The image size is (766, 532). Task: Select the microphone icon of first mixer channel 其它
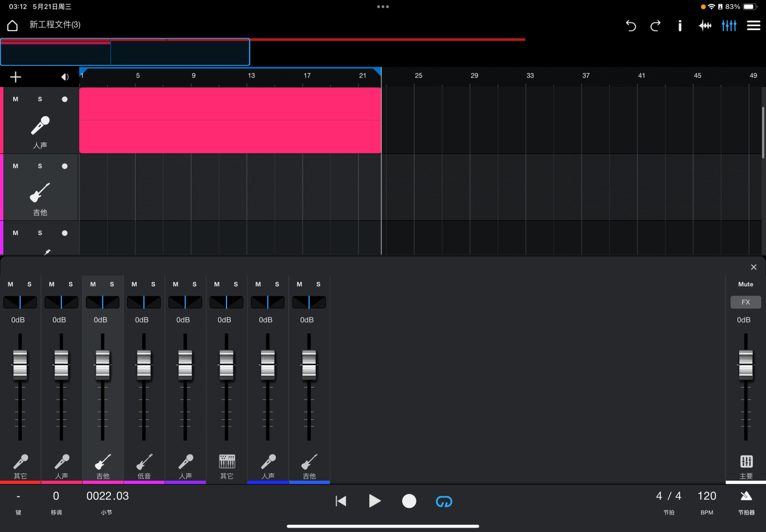coord(20,461)
